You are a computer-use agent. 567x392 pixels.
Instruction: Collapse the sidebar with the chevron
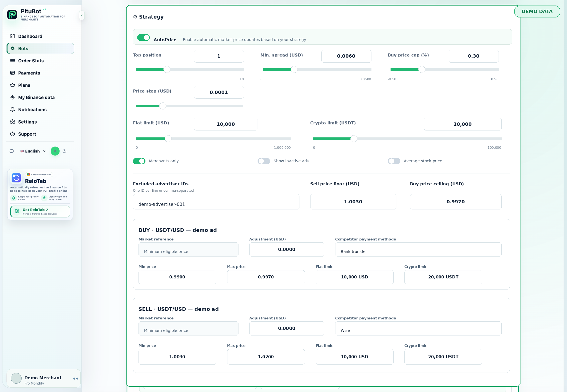[x=82, y=15]
